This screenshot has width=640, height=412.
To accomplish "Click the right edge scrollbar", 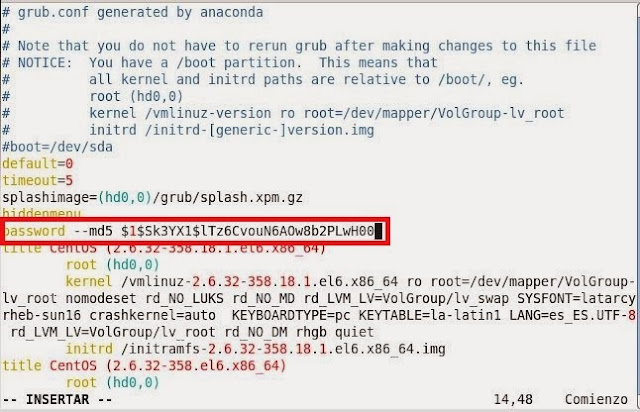I will click(638, 204).
